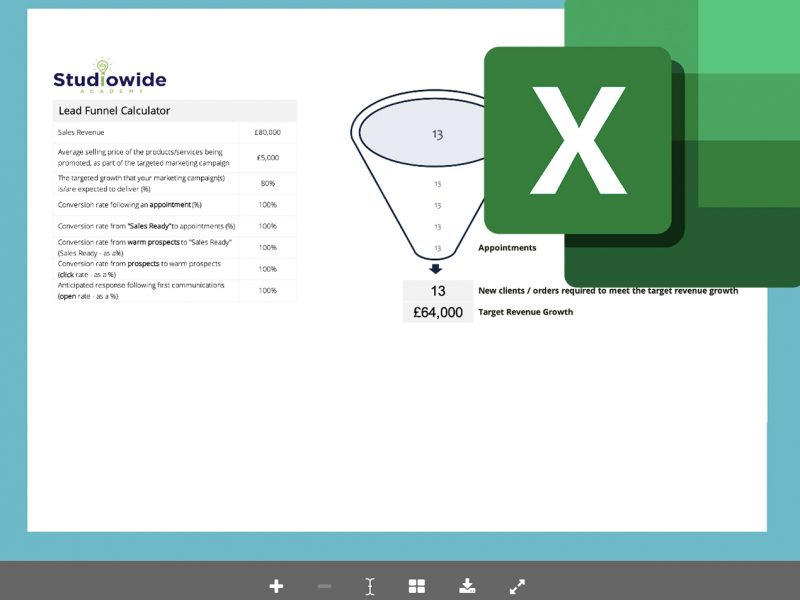Click the Appointments label beside the funnel
The width and height of the screenshot is (800, 600).
507,247
